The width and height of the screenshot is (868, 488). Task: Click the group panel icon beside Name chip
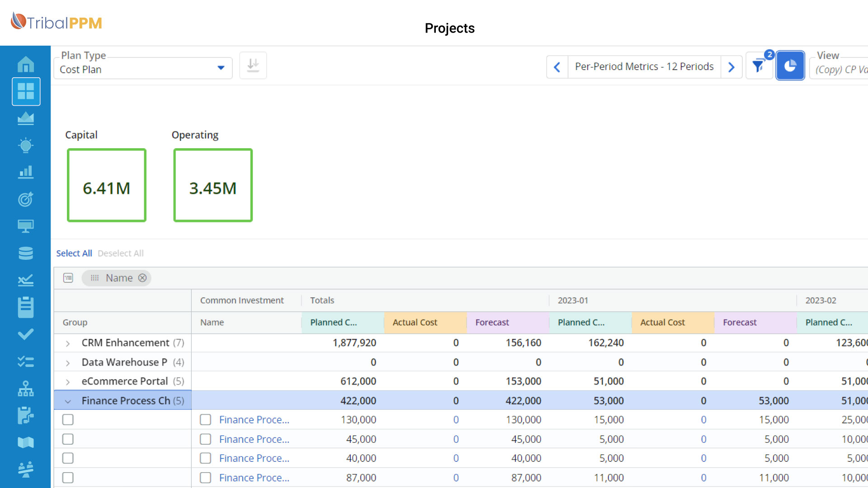[x=68, y=278]
